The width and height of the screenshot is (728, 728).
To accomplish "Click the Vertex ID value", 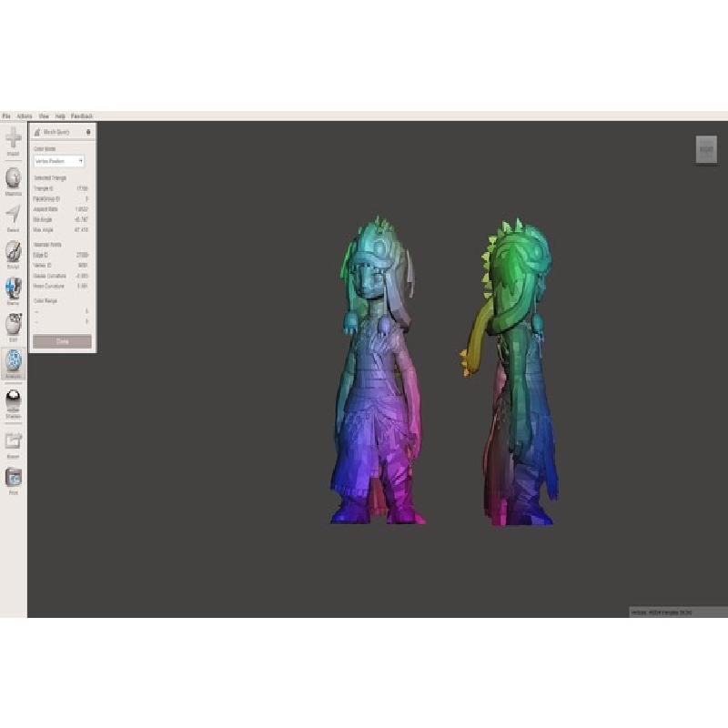I will pos(83,266).
